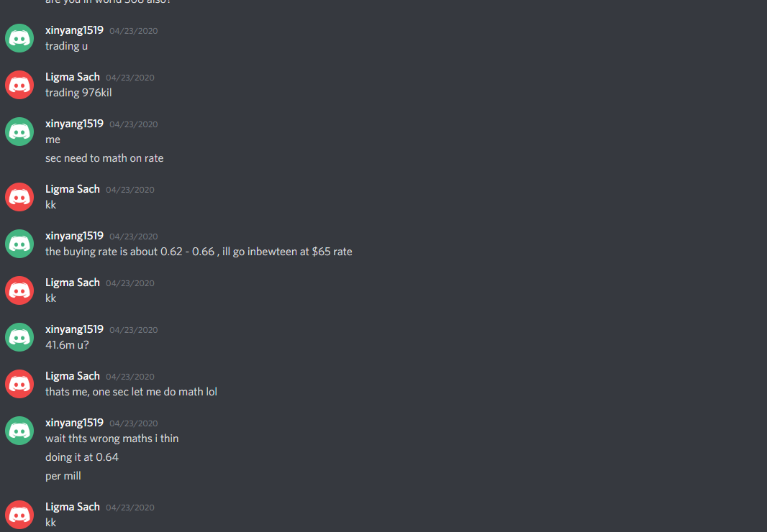Select the message "trading 976kil"
The image size is (767, 532).
[x=78, y=93]
